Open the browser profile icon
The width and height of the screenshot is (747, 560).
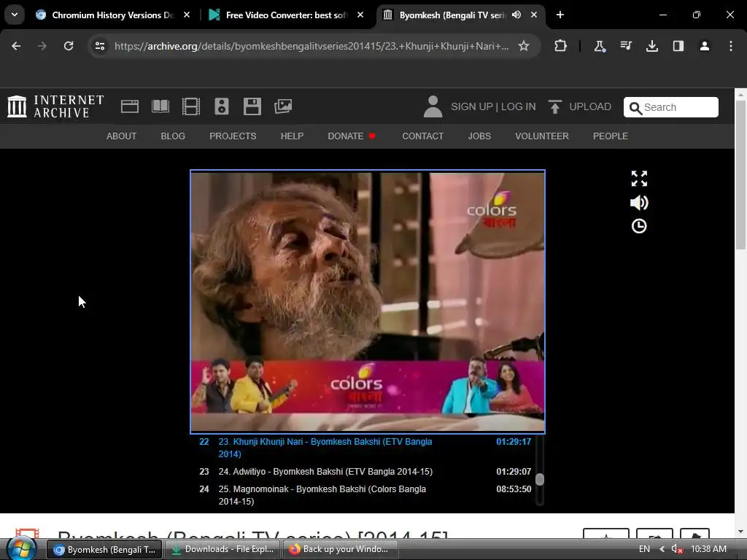point(705,46)
